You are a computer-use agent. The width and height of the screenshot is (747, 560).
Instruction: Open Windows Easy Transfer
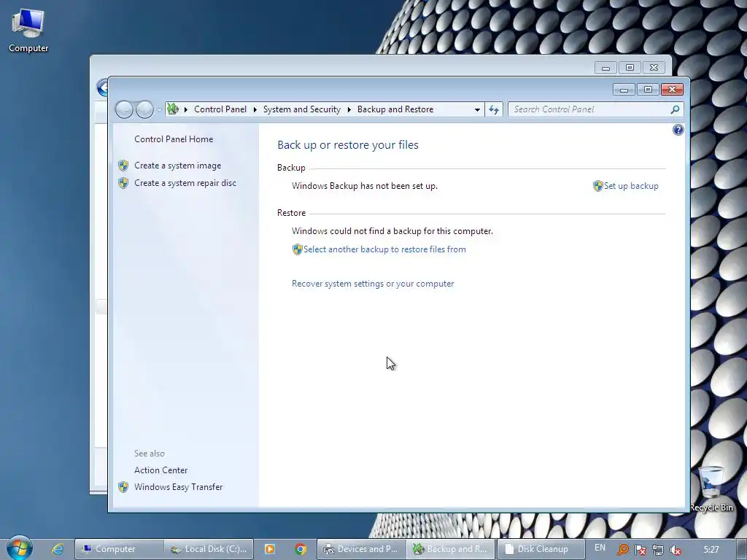[x=178, y=487]
